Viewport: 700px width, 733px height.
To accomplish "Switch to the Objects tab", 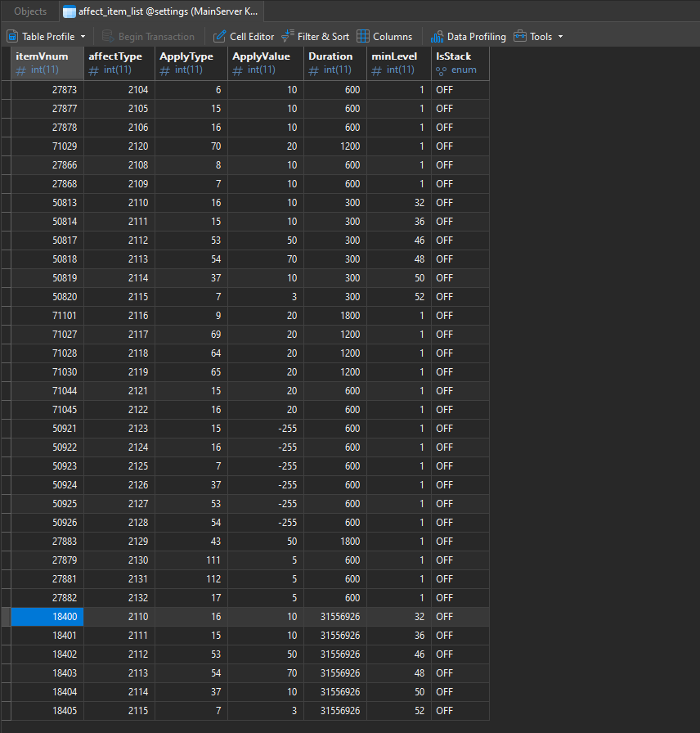I will 30,11.
